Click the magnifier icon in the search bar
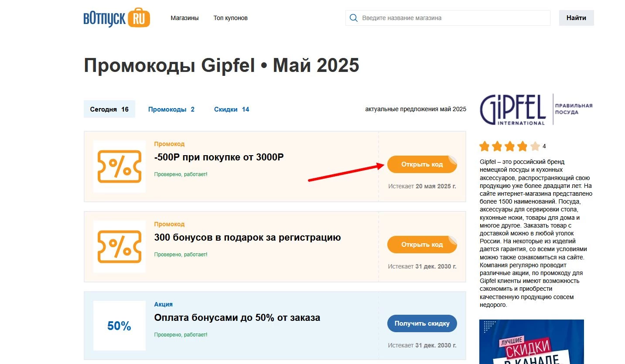 [353, 18]
